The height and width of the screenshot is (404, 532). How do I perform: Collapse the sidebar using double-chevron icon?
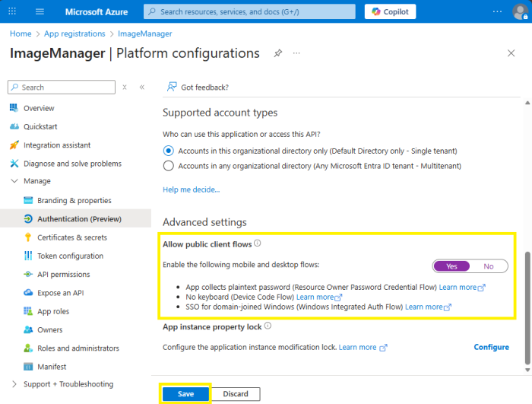click(141, 87)
